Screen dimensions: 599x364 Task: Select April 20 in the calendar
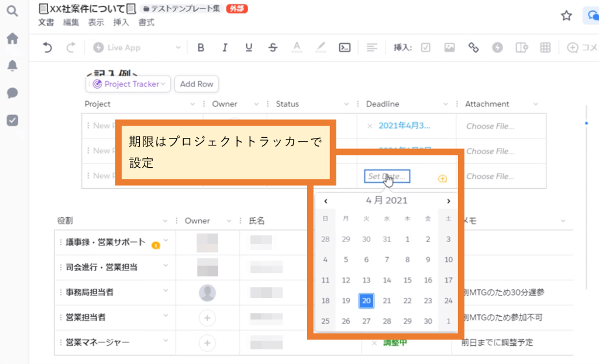tap(366, 301)
